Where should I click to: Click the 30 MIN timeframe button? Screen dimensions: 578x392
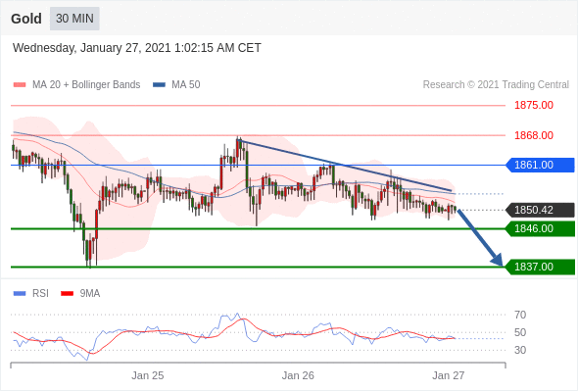click(74, 19)
